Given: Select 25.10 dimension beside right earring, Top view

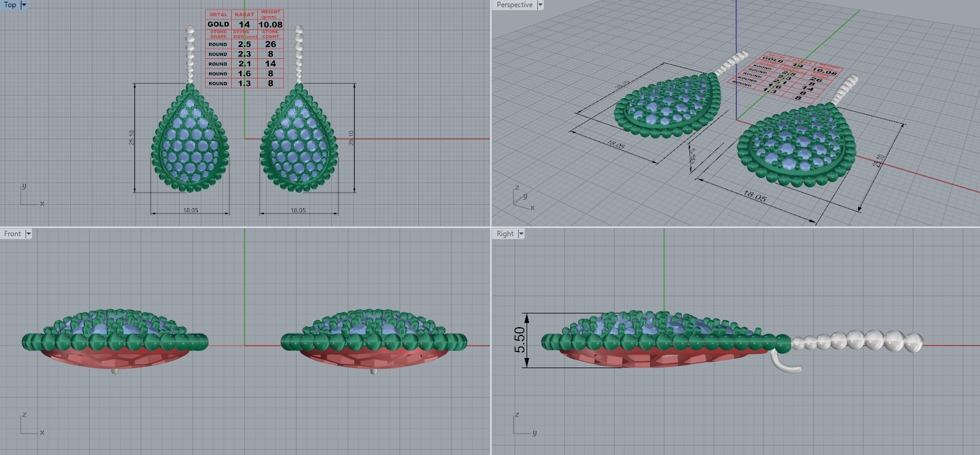Looking at the screenshot, I should 351,138.
